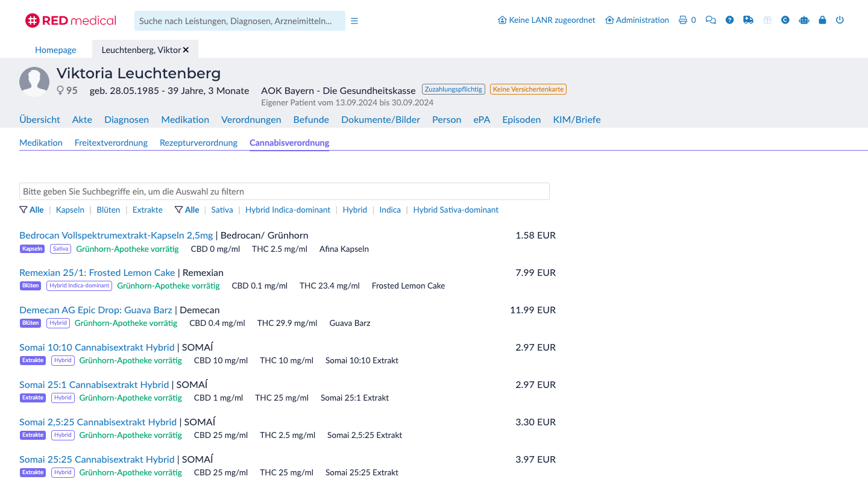
Task: Click the Zuzahlungspflichtig badge
Action: point(453,89)
